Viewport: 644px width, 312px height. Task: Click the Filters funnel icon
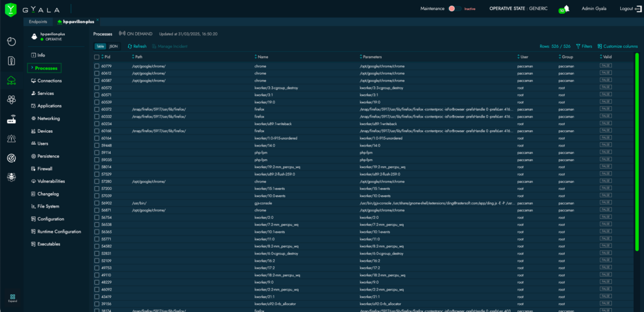(579, 47)
